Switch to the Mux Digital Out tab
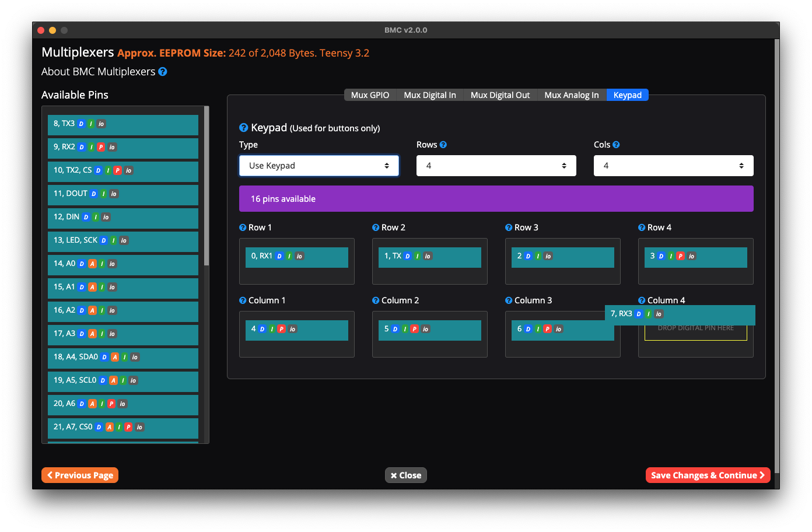 tap(501, 95)
